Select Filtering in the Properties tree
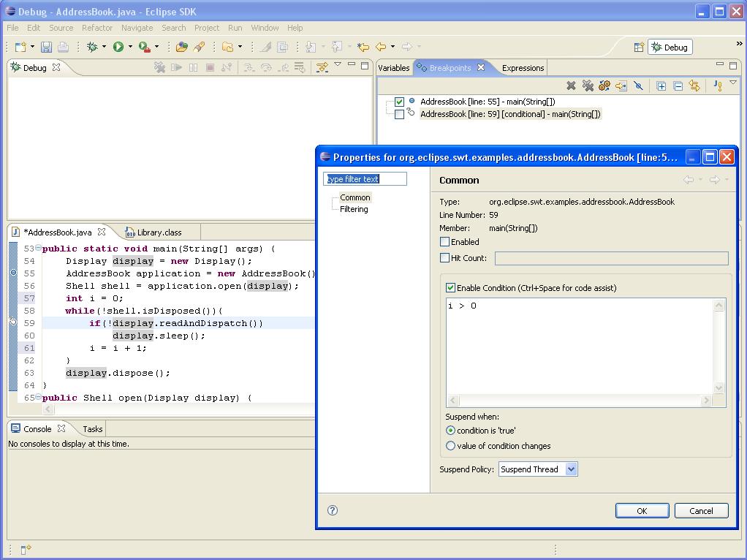 tap(354, 209)
